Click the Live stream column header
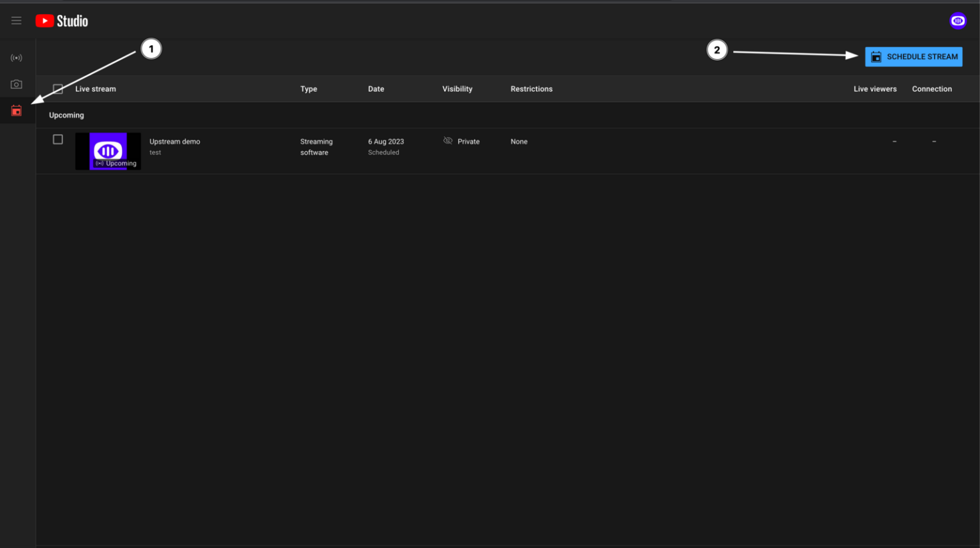 pyautogui.click(x=96, y=89)
